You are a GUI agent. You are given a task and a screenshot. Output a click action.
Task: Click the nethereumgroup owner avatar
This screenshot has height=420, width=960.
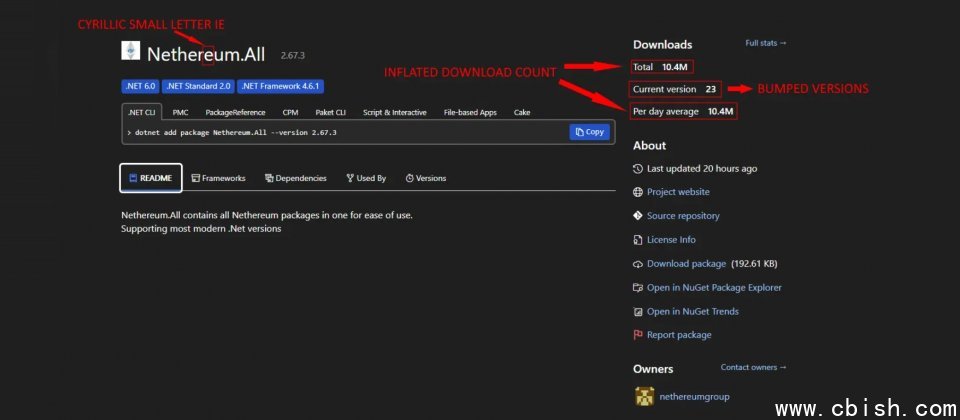coord(644,396)
